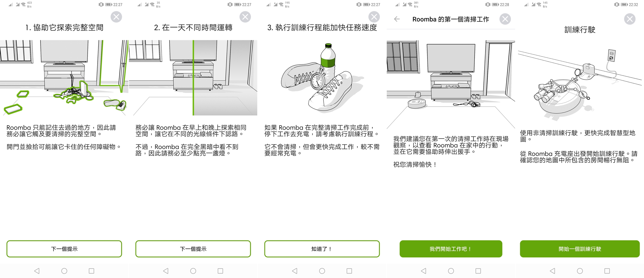Tap Android home key on first screen
The image size is (644, 278).
tap(64, 271)
